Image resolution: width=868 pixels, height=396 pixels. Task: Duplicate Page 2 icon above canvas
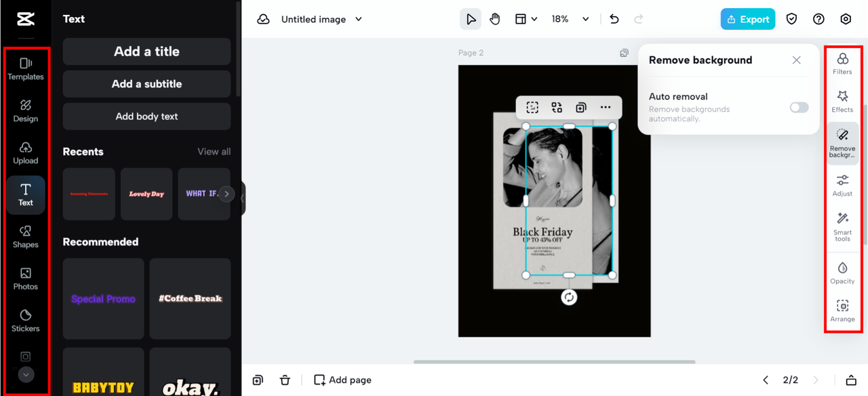click(x=624, y=53)
